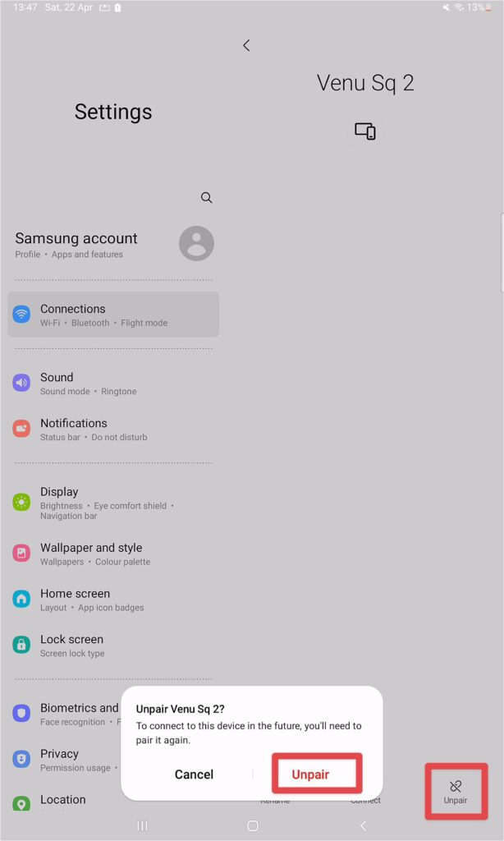Tap the Home screen house icon
The image size is (504, 841).
[21, 599]
